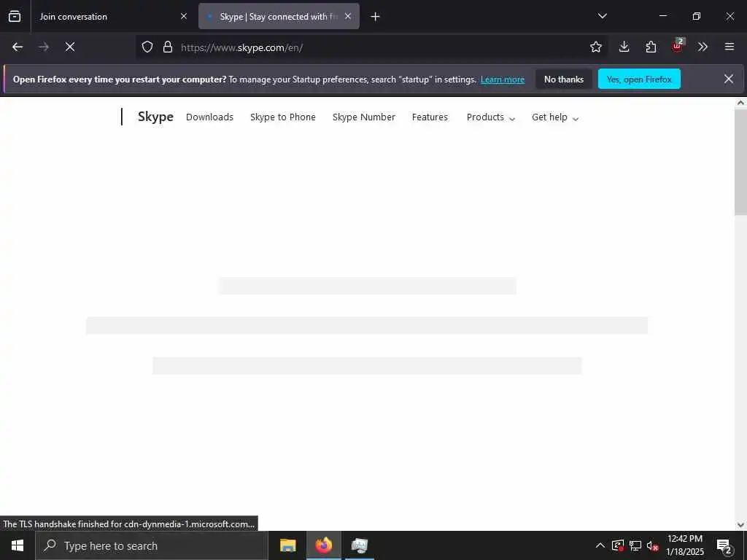Stop loading the current page
This screenshot has width=747, height=560.
70,47
